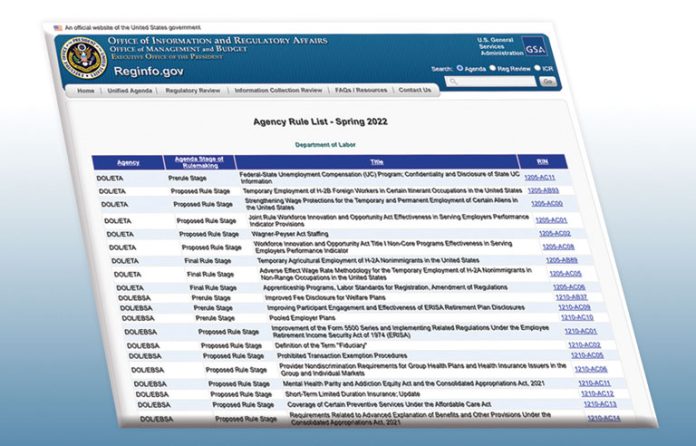Click title Coverage of Certain Preventive Services
The height and width of the screenshot is (446, 696).
(389, 404)
